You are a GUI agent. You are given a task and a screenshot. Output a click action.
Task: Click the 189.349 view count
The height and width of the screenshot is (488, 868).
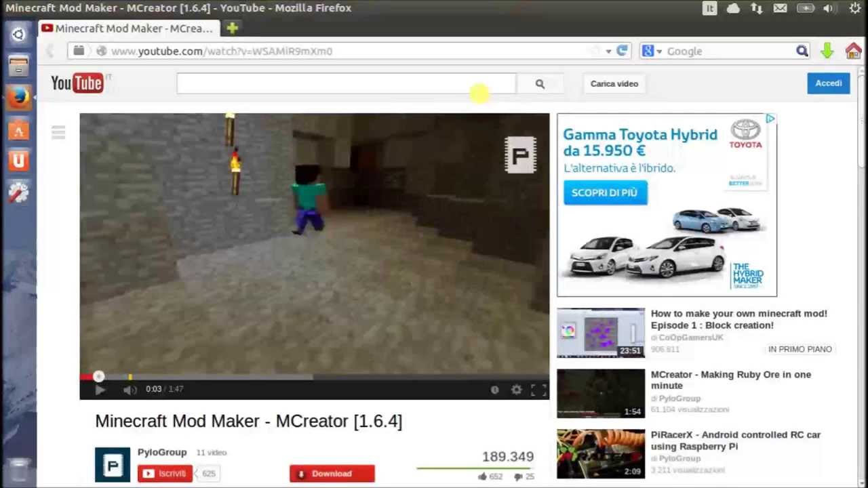(508, 457)
